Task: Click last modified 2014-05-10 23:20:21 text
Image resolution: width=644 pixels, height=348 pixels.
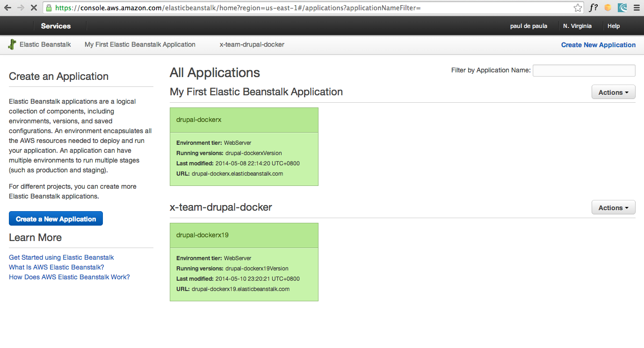Action: (x=258, y=279)
